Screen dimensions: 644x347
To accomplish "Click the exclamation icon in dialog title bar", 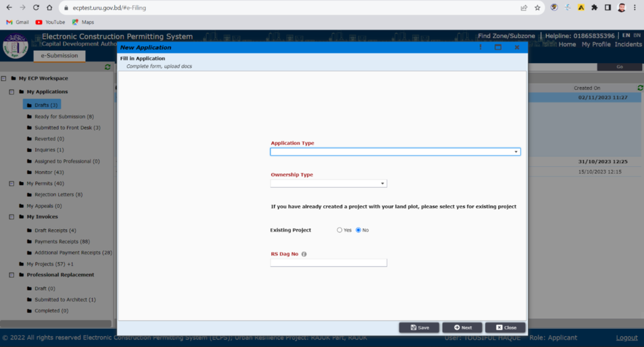I will click(x=480, y=47).
